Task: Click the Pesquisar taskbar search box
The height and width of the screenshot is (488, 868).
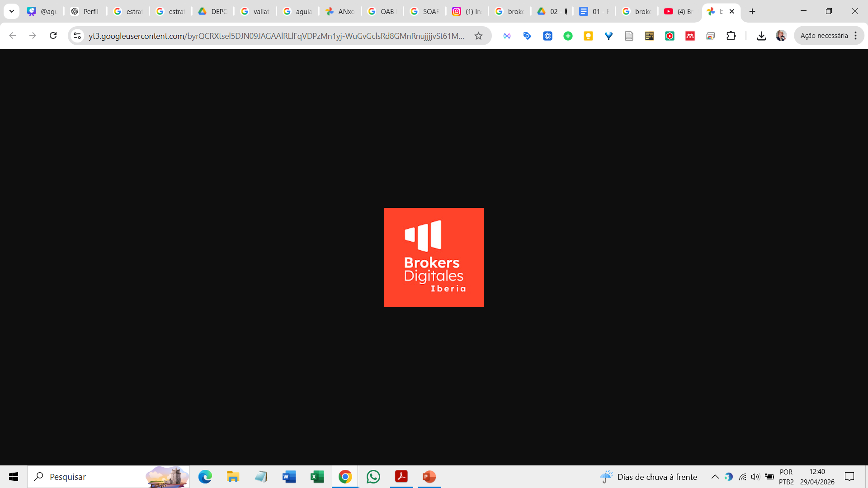Action: (x=108, y=477)
